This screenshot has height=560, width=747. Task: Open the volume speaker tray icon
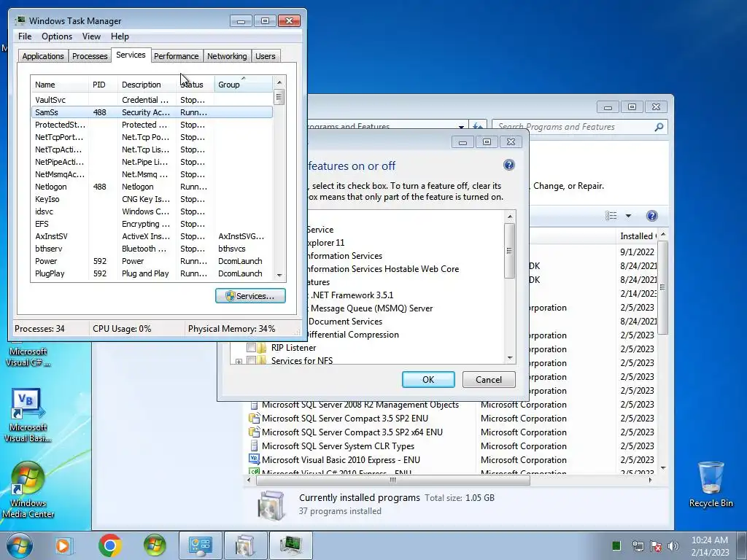click(673, 546)
